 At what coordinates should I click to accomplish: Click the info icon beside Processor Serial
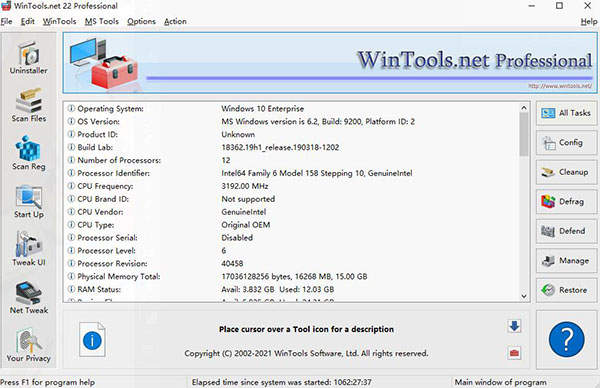point(71,238)
